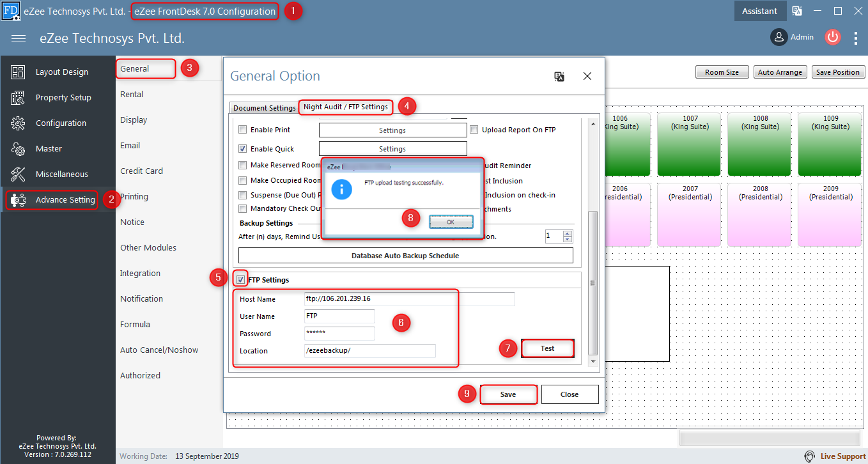Click the red power logout icon
The width and height of the screenshot is (868, 464).
832,37
